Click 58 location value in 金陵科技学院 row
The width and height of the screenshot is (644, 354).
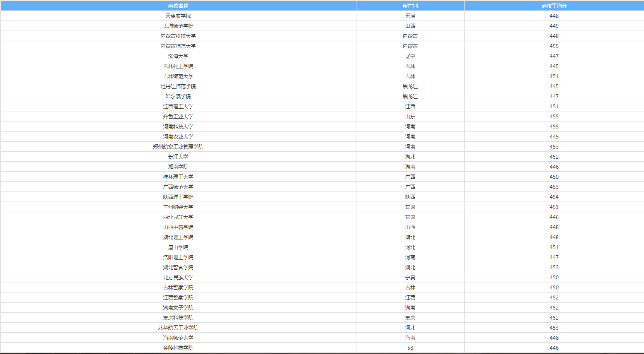click(x=410, y=348)
